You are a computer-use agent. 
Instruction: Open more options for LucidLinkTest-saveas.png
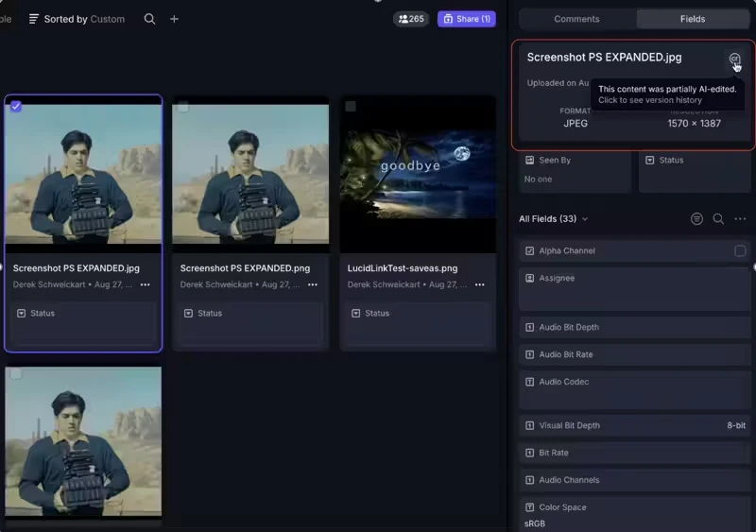480,284
